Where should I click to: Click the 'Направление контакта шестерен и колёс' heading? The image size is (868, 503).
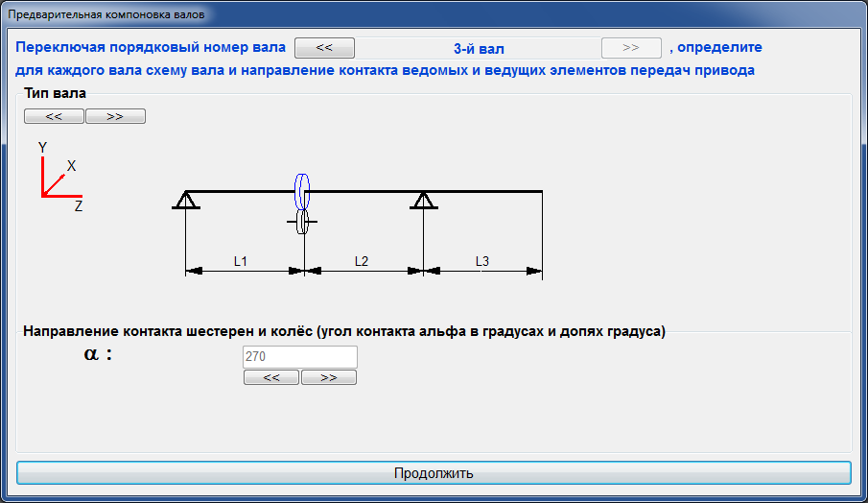point(343,331)
